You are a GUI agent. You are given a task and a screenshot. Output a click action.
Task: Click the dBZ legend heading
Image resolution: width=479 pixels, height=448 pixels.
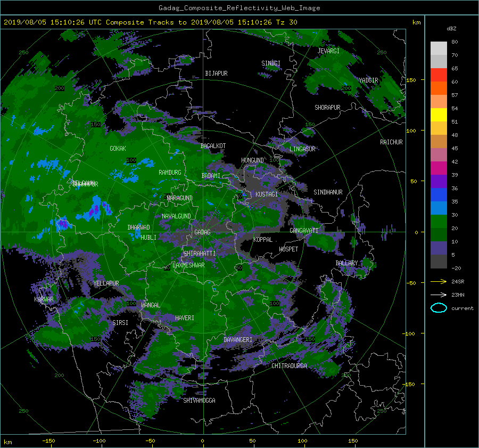[x=451, y=28]
